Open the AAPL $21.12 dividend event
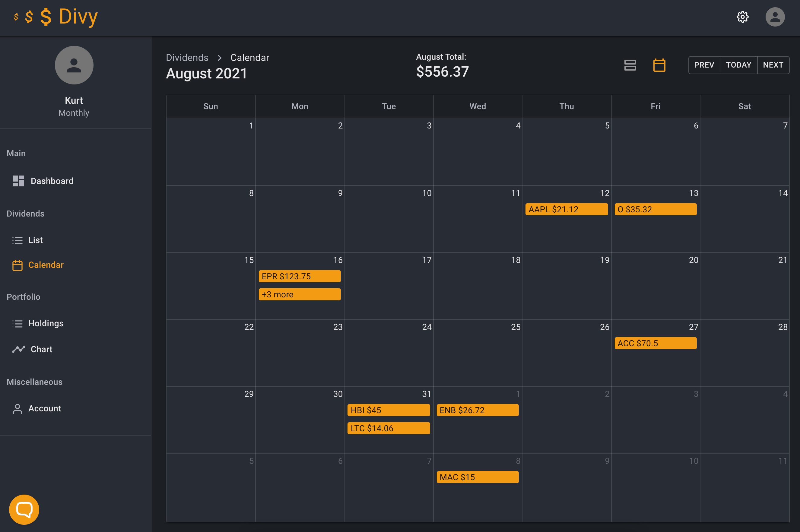This screenshot has width=800, height=532. (566, 209)
